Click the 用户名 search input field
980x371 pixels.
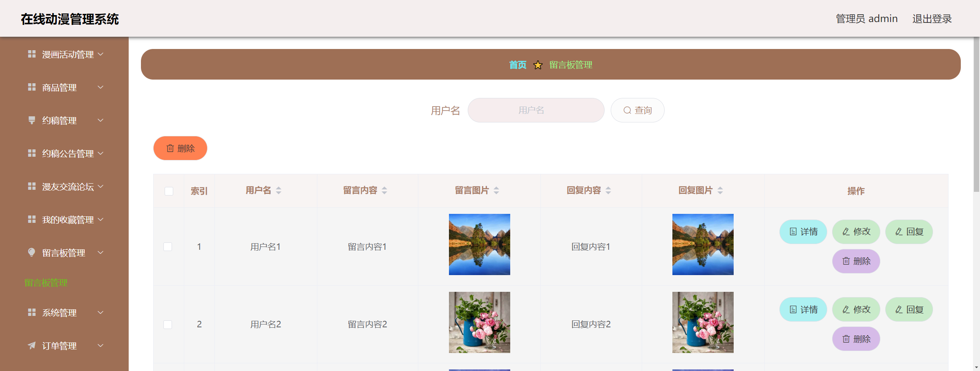tap(536, 110)
